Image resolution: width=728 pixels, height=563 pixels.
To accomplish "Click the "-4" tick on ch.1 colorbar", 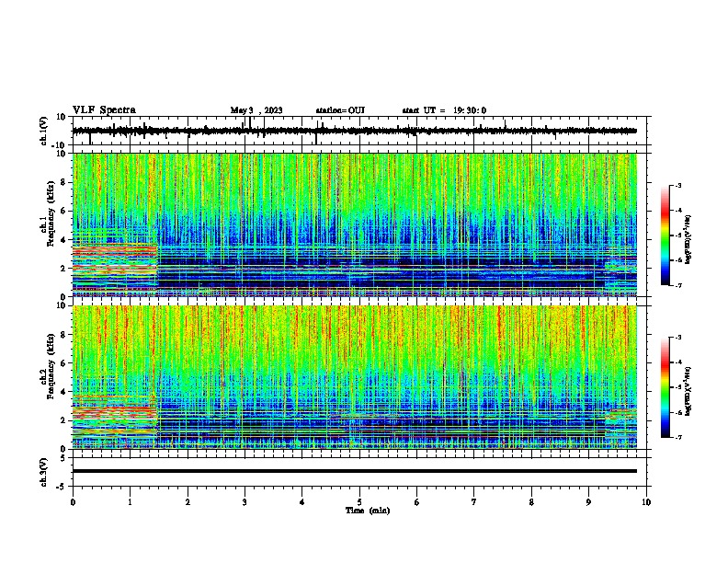I will click(677, 210).
